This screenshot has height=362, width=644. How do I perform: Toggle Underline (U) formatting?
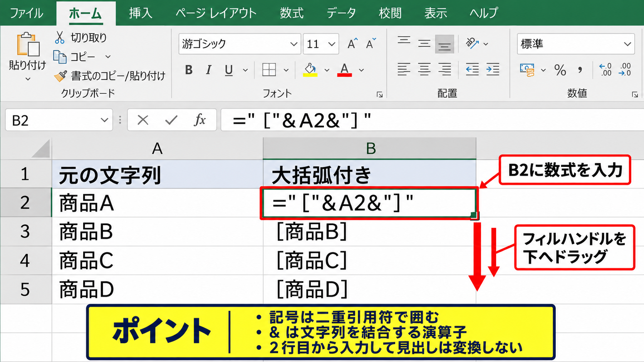point(229,70)
